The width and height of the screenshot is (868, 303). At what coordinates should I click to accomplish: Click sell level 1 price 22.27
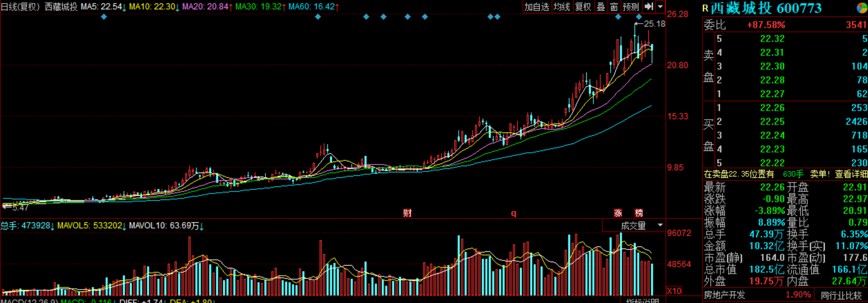click(772, 94)
